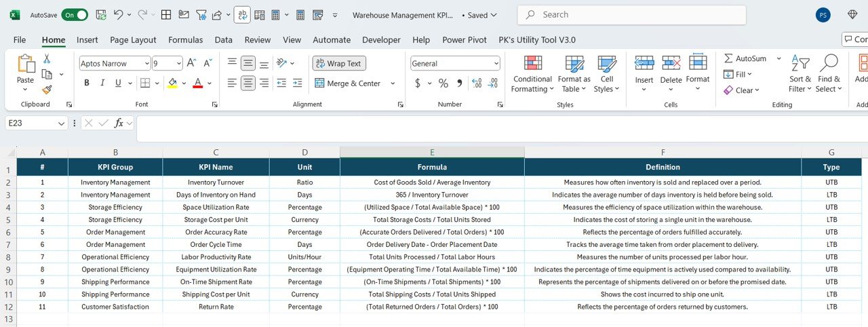Open Format as Table gallery

[574, 74]
